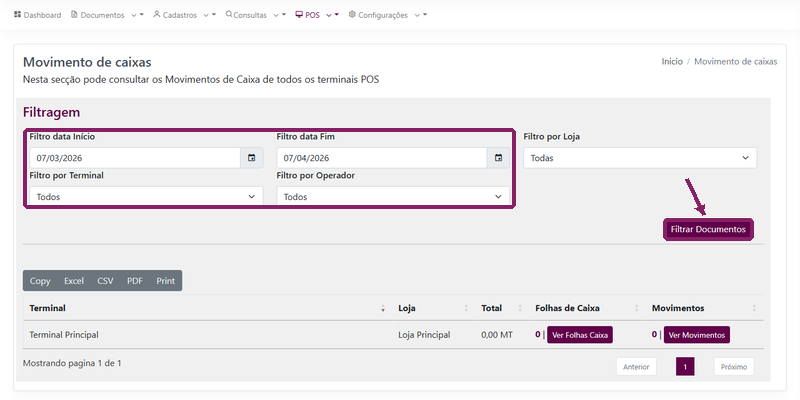The width and height of the screenshot is (800, 400).
Task: Click the Filtro data Fim date field
Action: [382, 158]
